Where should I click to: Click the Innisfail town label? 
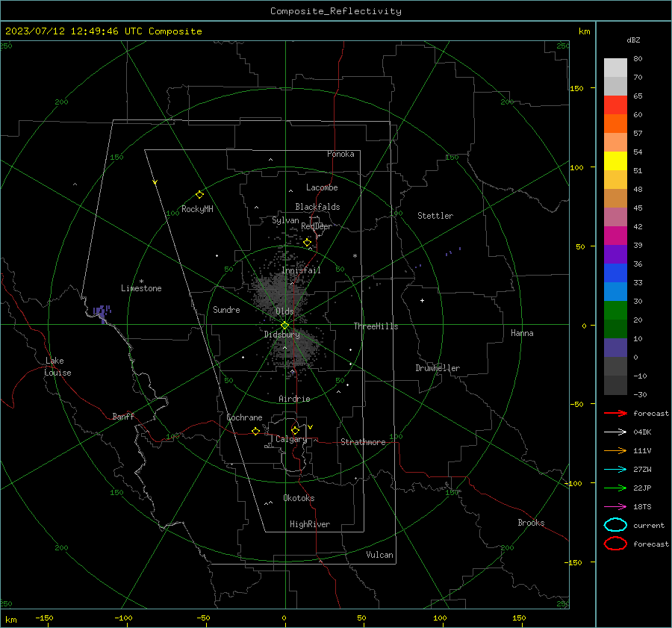[x=301, y=270]
